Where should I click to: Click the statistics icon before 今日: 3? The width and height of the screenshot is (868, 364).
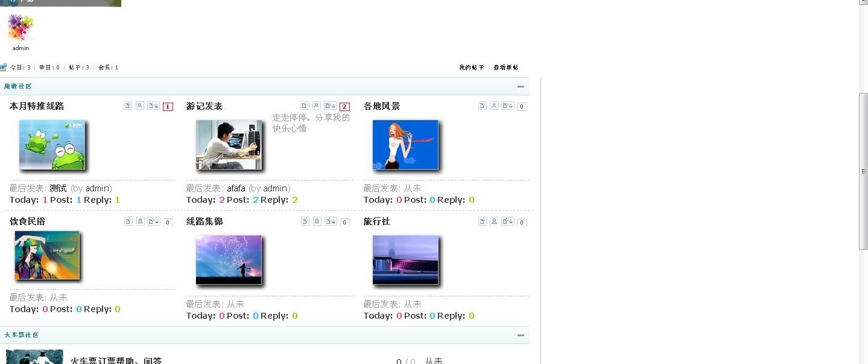pos(3,67)
